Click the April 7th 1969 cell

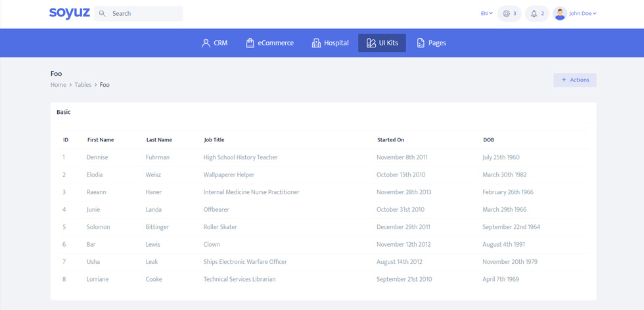coord(501,279)
